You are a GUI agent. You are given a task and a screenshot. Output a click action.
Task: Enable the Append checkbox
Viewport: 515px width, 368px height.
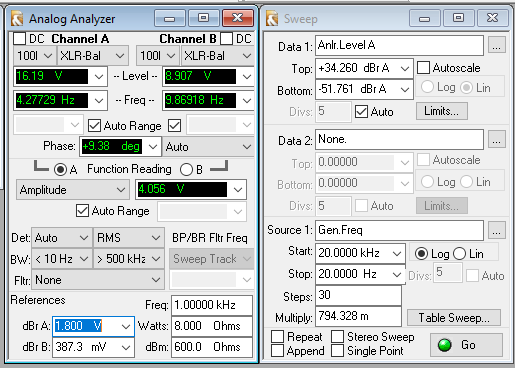(x=278, y=351)
